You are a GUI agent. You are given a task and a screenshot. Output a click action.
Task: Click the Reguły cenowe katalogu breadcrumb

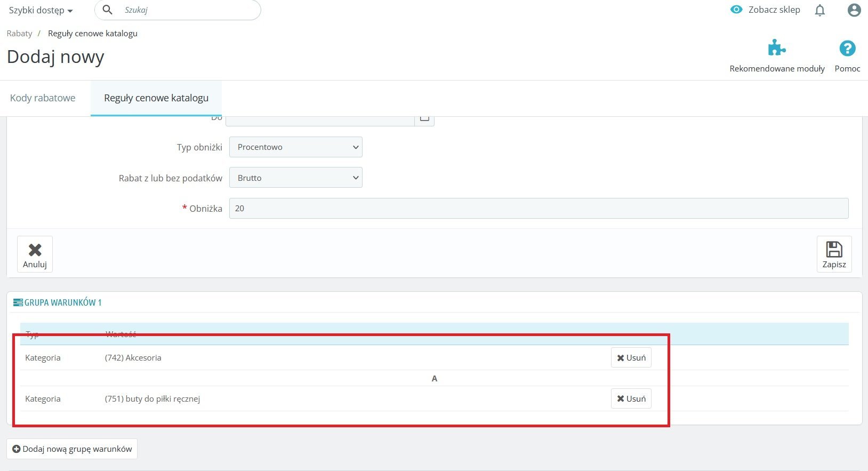pos(93,33)
